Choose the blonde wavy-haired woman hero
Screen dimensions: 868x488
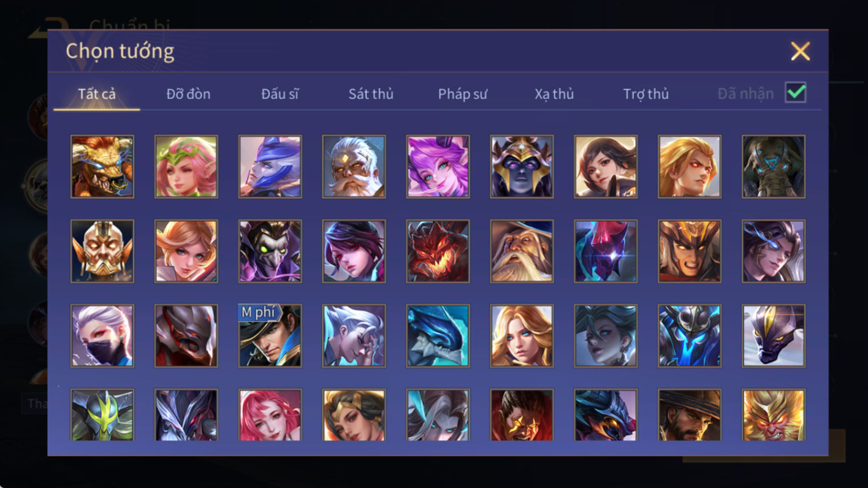(x=521, y=336)
